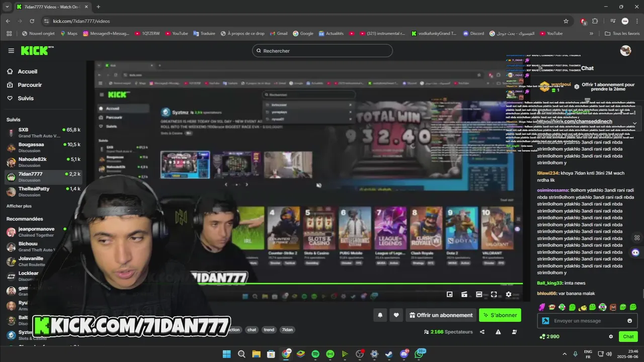Screen dimensions: 644x362
Task: Click username l9lawi234 in chat
Action: coord(548,173)
